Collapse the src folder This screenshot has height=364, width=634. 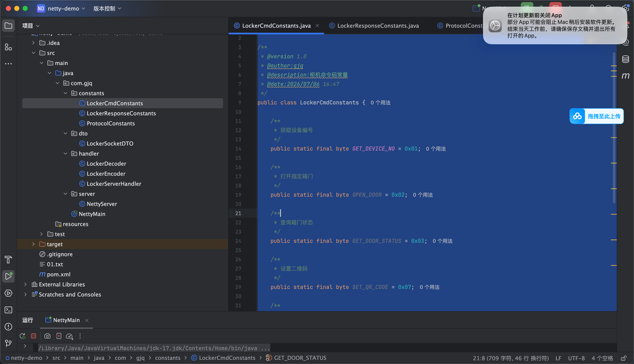coord(34,53)
